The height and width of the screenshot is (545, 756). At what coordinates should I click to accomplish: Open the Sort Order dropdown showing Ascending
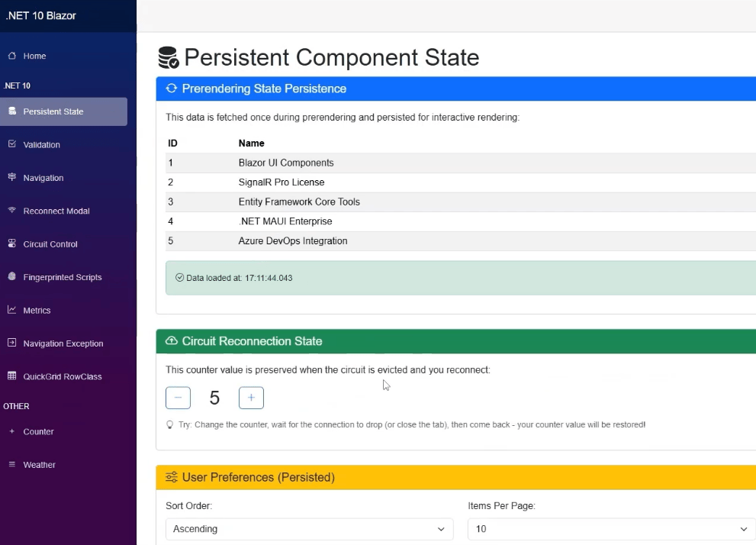pyautogui.click(x=309, y=528)
